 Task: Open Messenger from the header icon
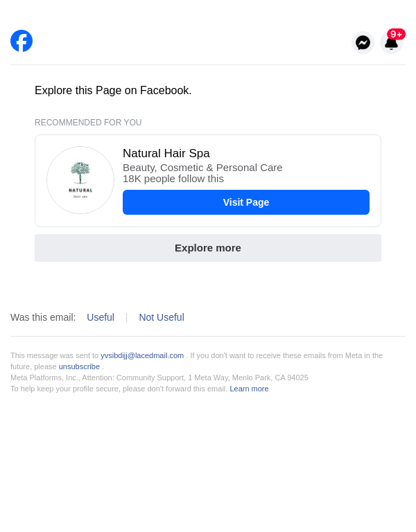[x=363, y=42]
